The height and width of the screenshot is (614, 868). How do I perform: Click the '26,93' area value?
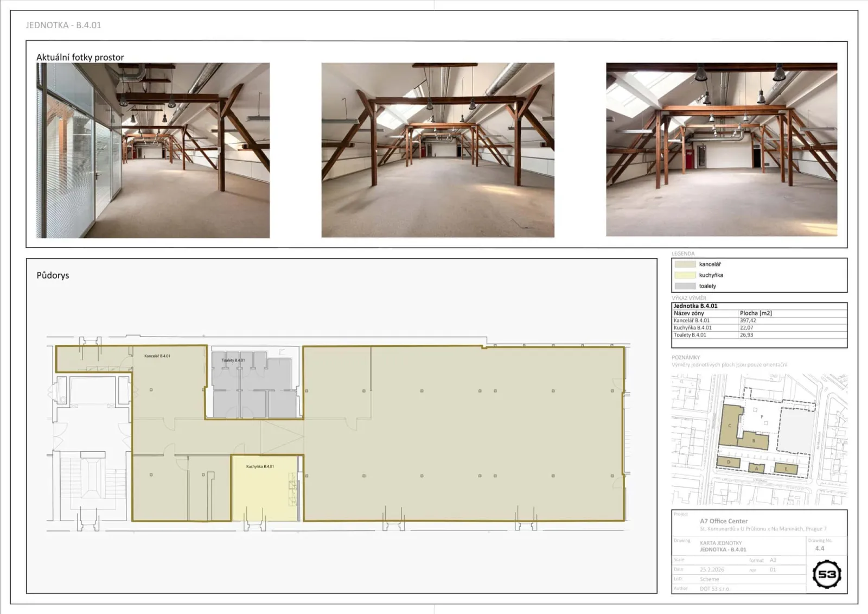(x=746, y=335)
